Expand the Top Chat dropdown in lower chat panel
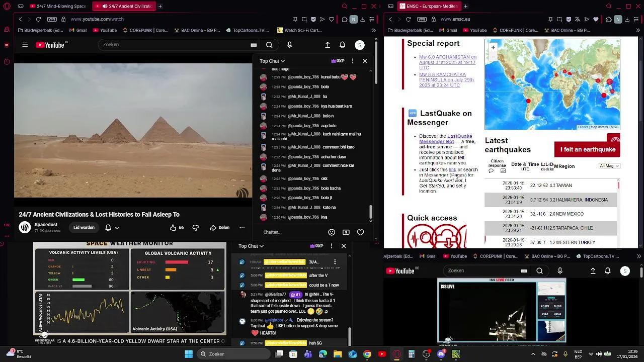The height and width of the screenshot is (362, 644). click(x=251, y=246)
